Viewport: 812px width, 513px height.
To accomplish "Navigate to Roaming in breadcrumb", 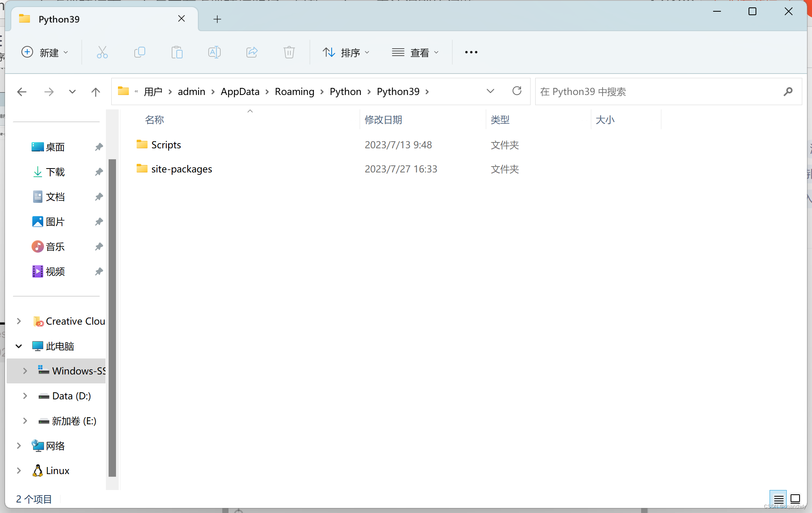I will tap(295, 91).
